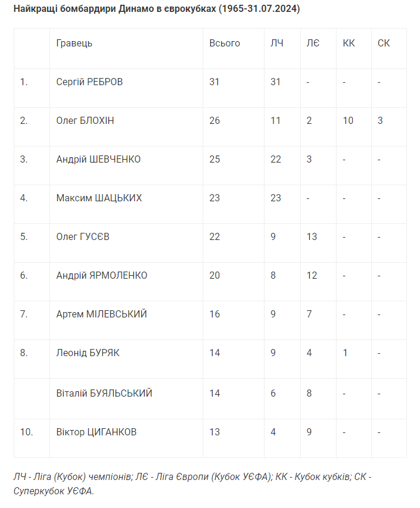Click the Всього column header

click(225, 43)
